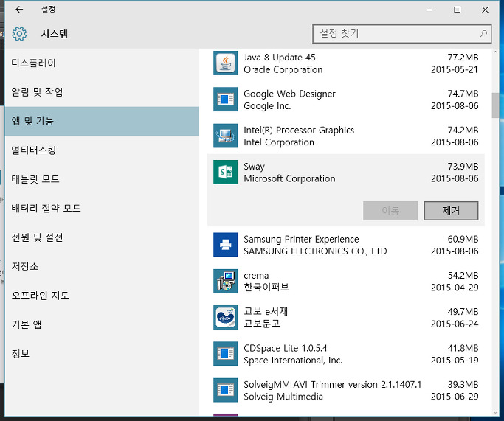This screenshot has width=504, height=421.
Task: Click the Sway app name text
Action: click(254, 167)
